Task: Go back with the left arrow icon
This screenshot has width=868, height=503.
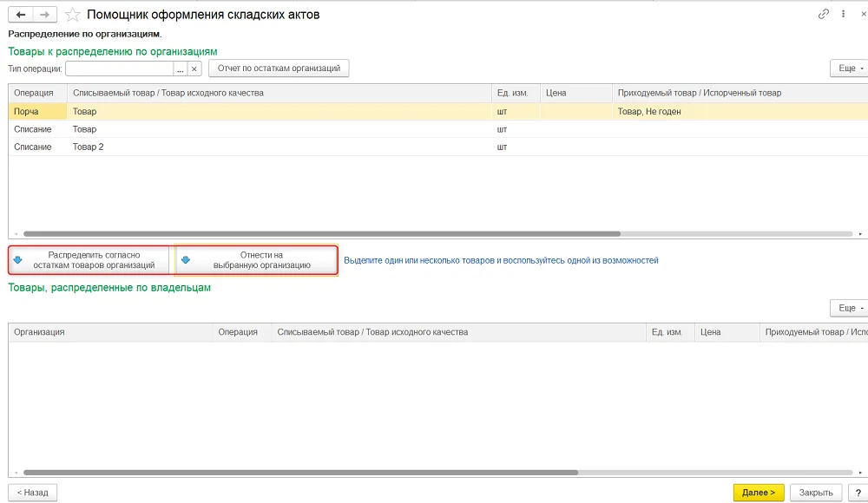Action: 21,15
